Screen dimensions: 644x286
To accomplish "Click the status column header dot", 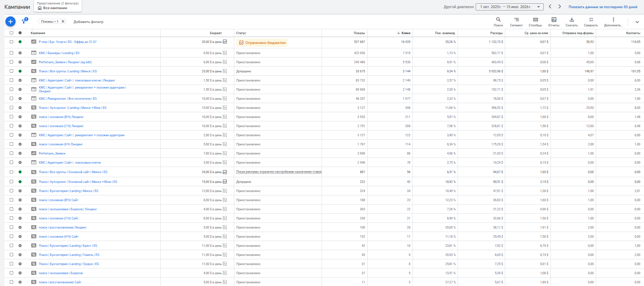I will click(x=20, y=33).
